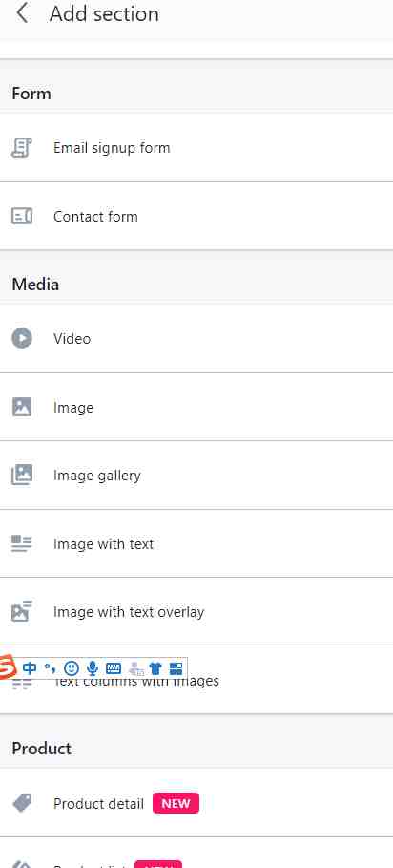Open the soft keyboard from IME toolbar
The height and width of the screenshot is (868, 393).
pos(114,668)
